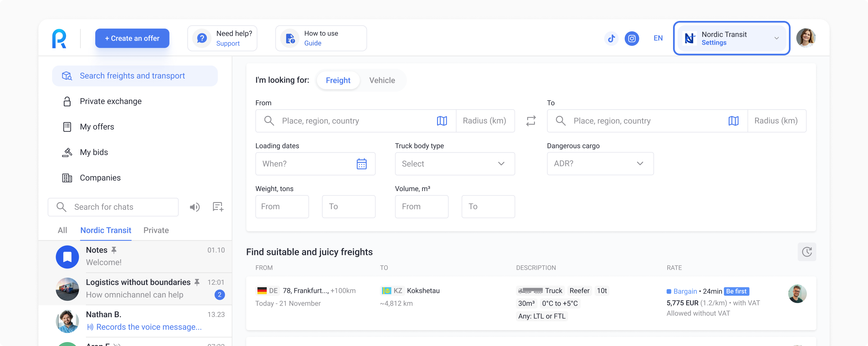Switch search mode to Vehicle
This screenshot has width=868, height=346.
pos(382,80)
